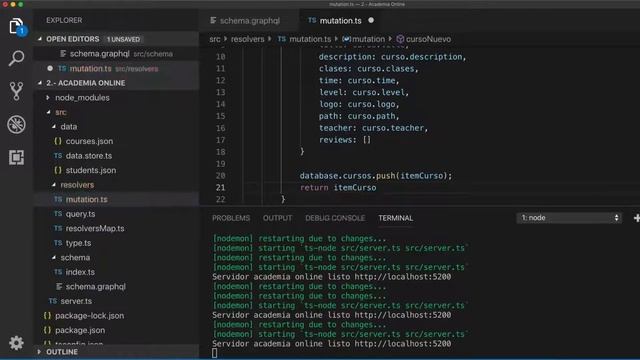Open the Debug Console panel tab
This screenshot has width=640, height=360.
point(335,218)
